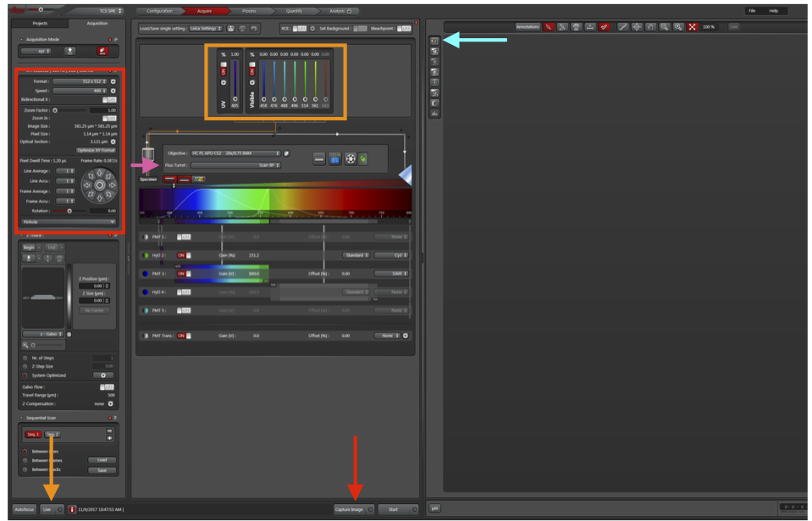
Task: Toggle Bidirectional X switch
Action: click(109, 99)
